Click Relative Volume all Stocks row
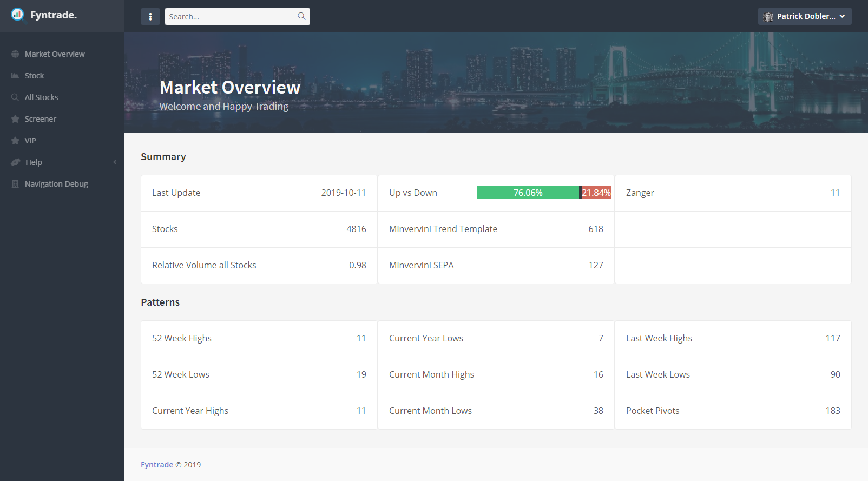 pyautogui.click(x=259, y=266)
